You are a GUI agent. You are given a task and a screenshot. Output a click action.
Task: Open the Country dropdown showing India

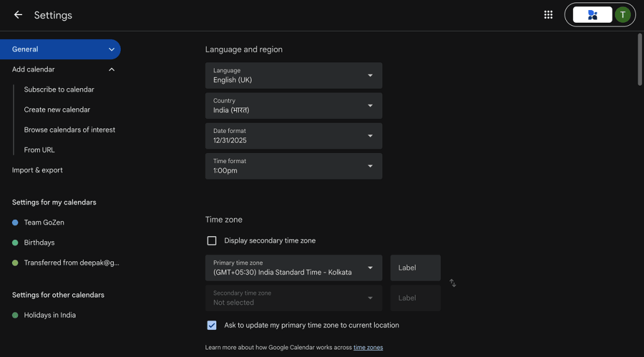(x=294, y=106)
